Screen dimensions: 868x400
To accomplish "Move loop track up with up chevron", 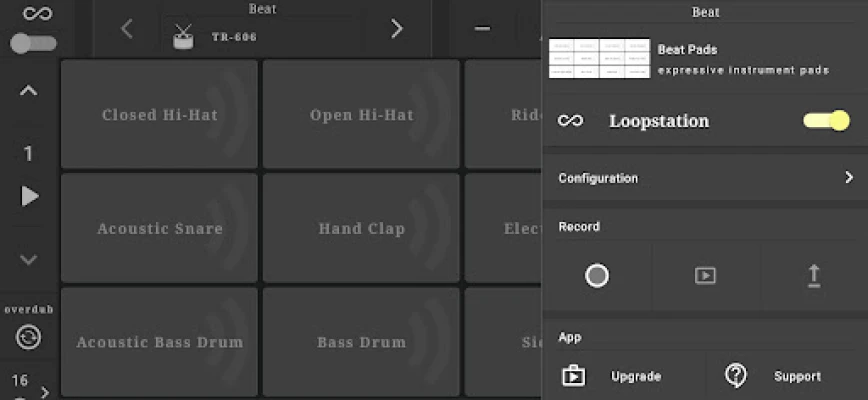I will (29, 91).
